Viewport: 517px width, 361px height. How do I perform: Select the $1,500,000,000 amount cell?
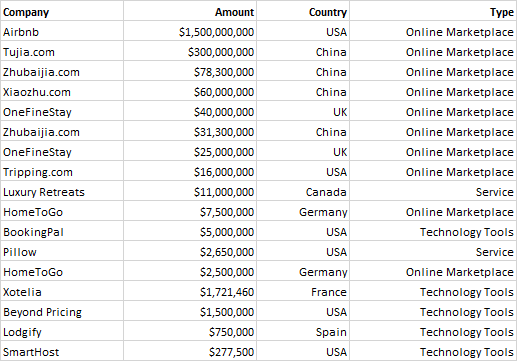[190, 31]
